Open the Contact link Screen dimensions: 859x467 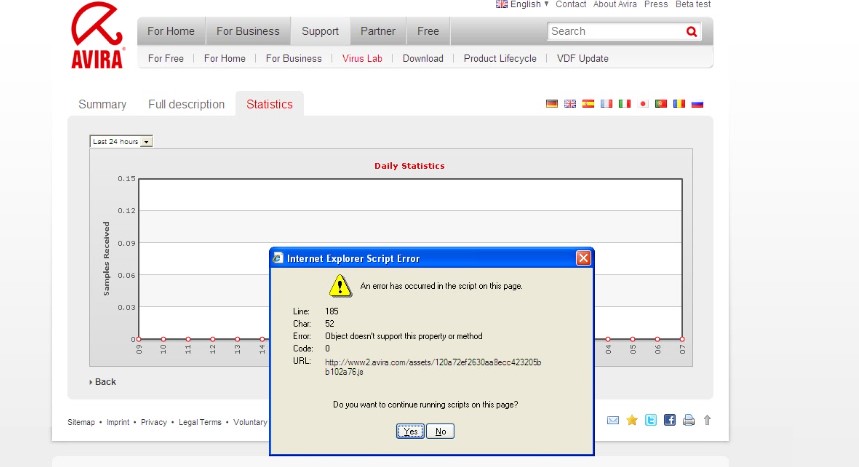(x=571, y=4)
